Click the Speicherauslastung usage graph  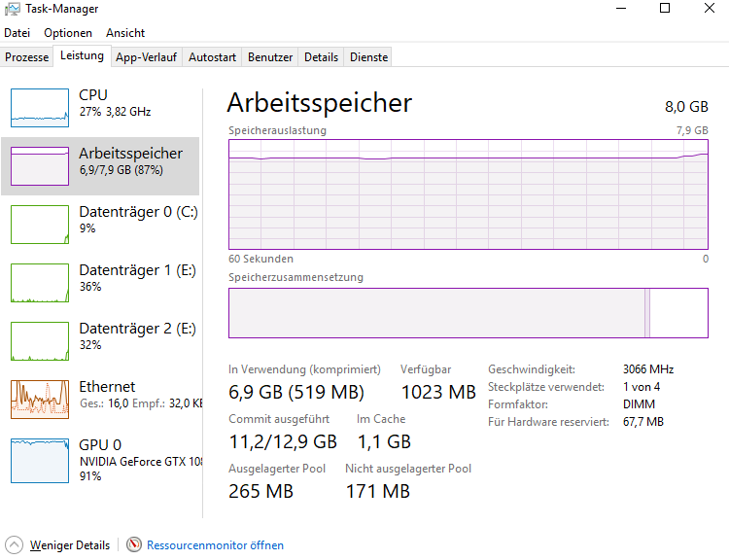(x=468, y=194)
